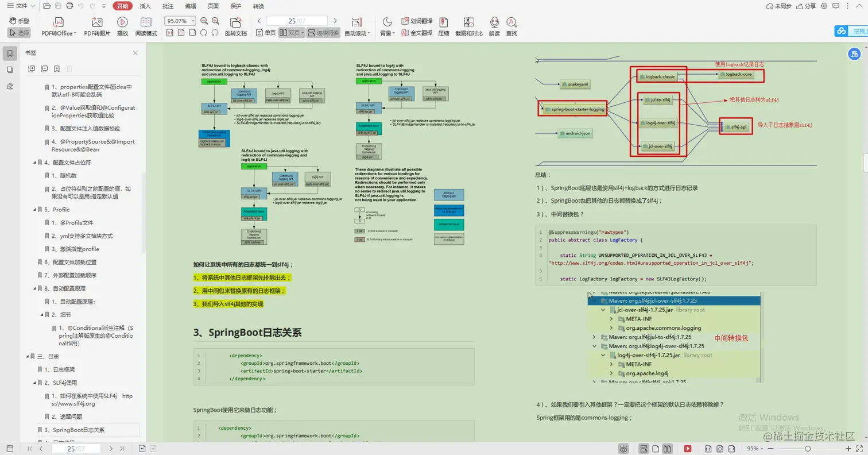This screenshot has width=868, height=455.
Task: Close the 书签 bookmark panel
Action: [x=135, y=53]
